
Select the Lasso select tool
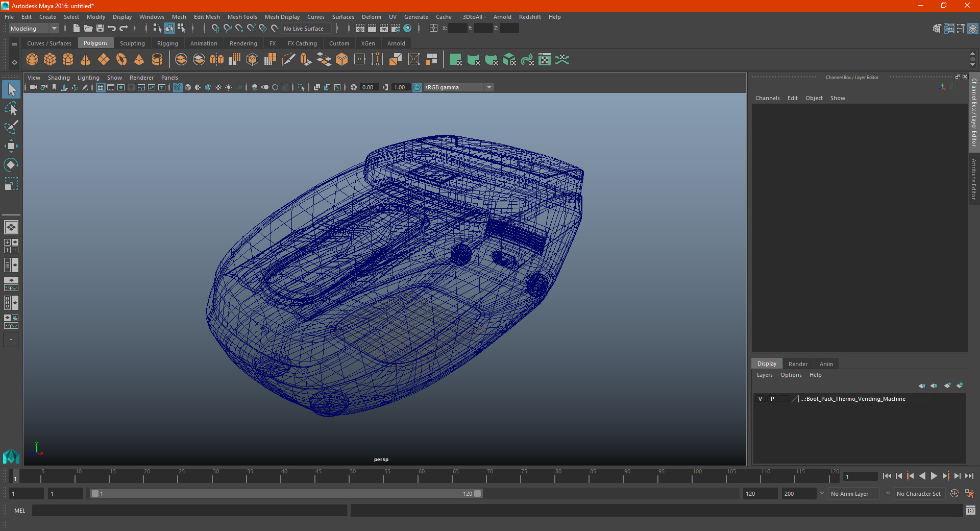click(x=11, y=108)
